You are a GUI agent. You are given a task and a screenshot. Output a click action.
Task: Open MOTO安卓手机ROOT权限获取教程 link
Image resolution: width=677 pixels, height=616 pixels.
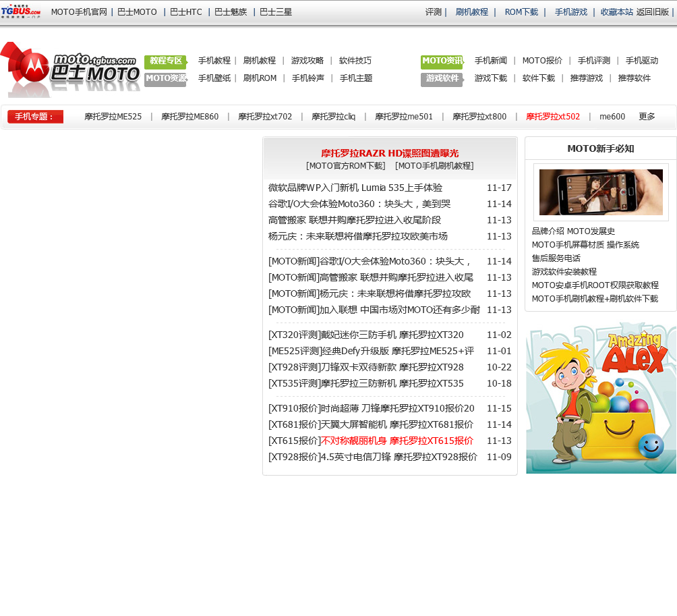(x=595, y=285)
